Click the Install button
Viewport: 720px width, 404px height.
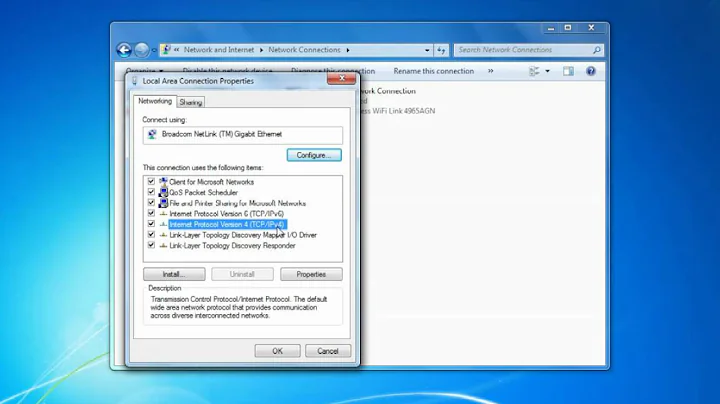(x=174, y=274)
